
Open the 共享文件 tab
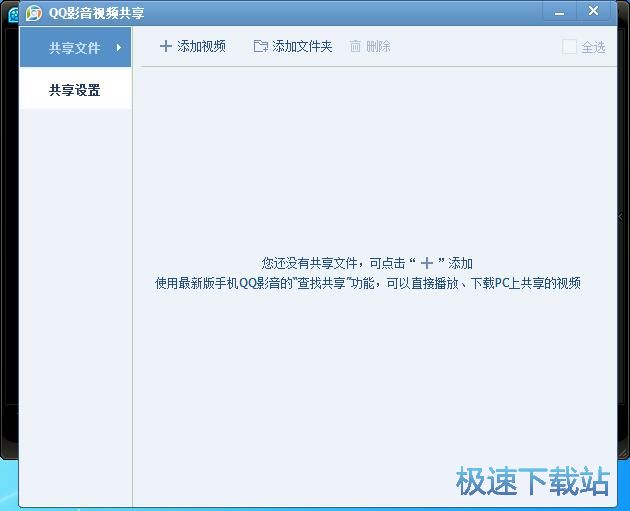coord(75,47)
